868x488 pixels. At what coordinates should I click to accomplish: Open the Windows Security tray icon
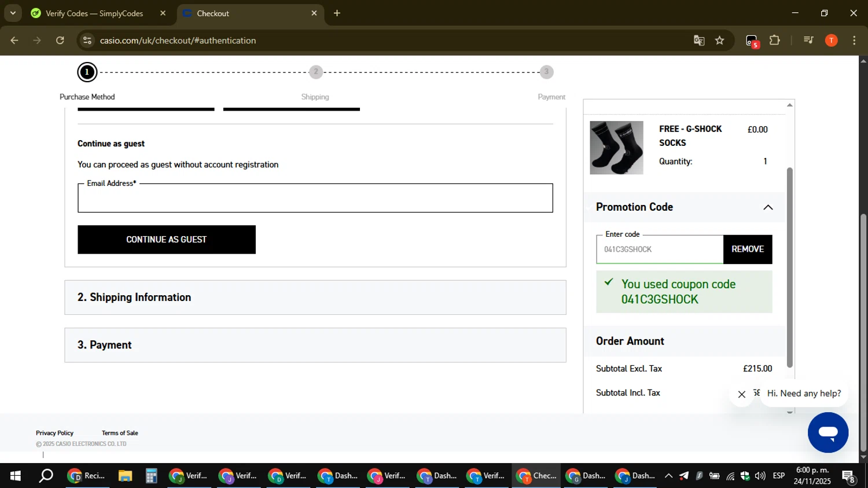coord(745,476)
